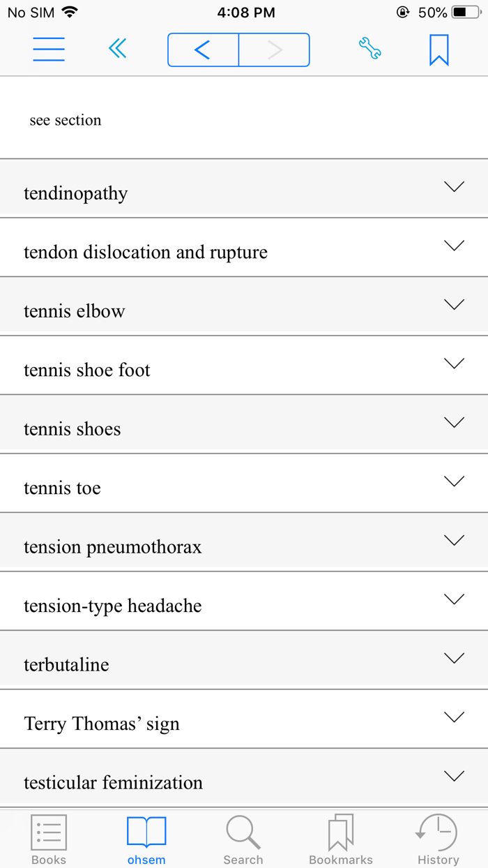Show the History tab
The height and width of the screenshot is (868, 488).
[x=438, y=840]
